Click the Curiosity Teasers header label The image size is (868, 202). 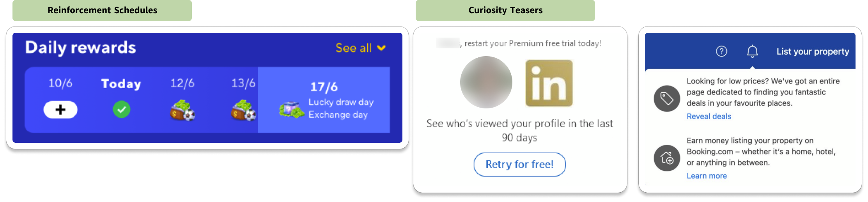(505, 10)
